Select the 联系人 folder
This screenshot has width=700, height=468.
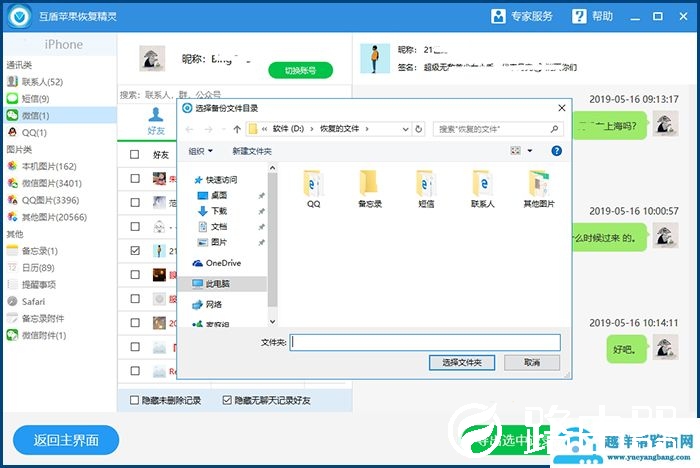pyautogui.click(x=483, y=189)
